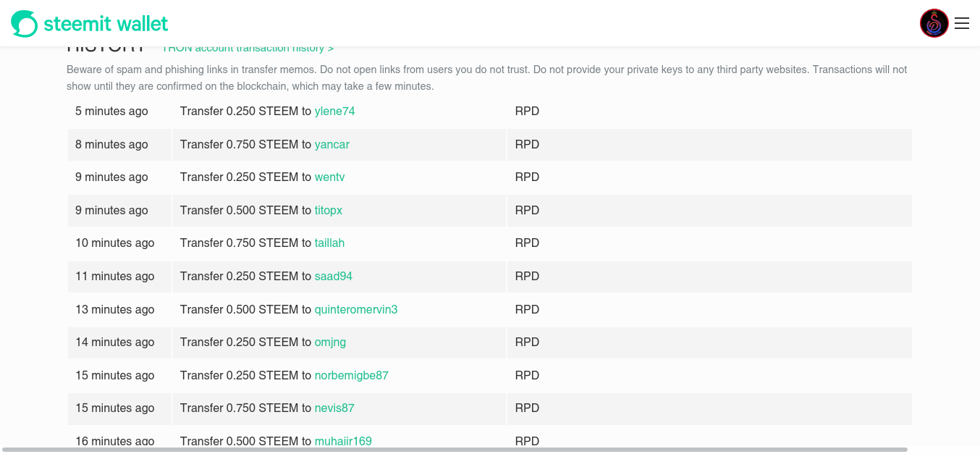
Task: Select the '16 minutes ago' timestamp
Action: (x=115, y=441)
